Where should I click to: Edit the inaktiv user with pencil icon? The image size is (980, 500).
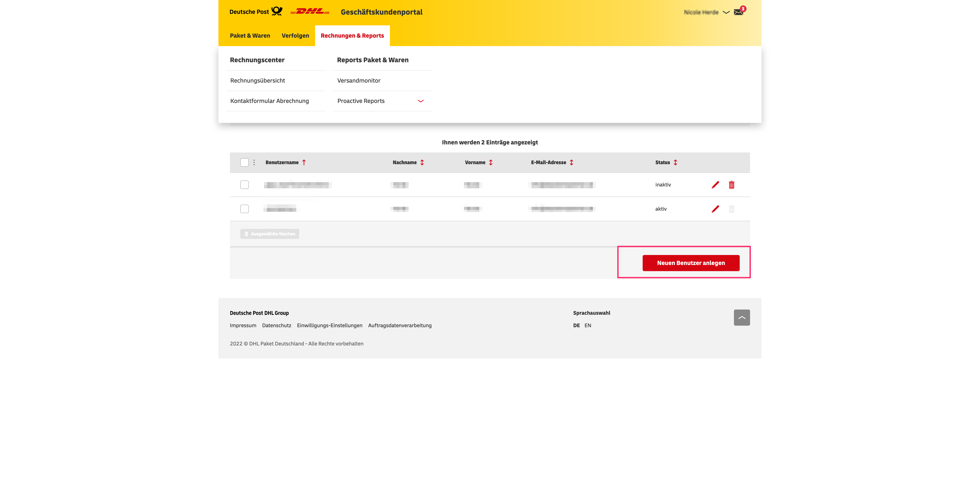click(x=715, y=185)
